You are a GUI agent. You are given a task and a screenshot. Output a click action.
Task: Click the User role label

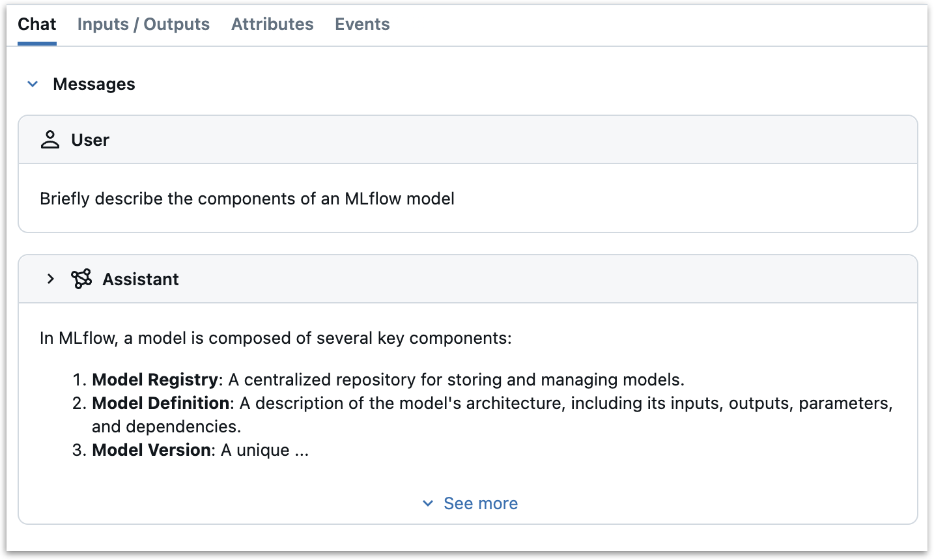click(x=90, y=140)
